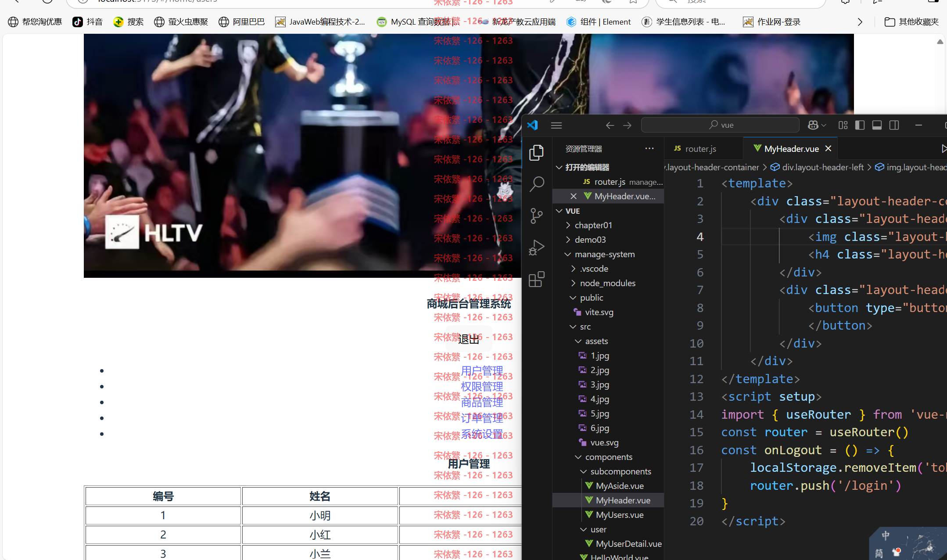947x560 pixels.
Task: Open Source Control view in activity bar
Action: coord(536,215)
